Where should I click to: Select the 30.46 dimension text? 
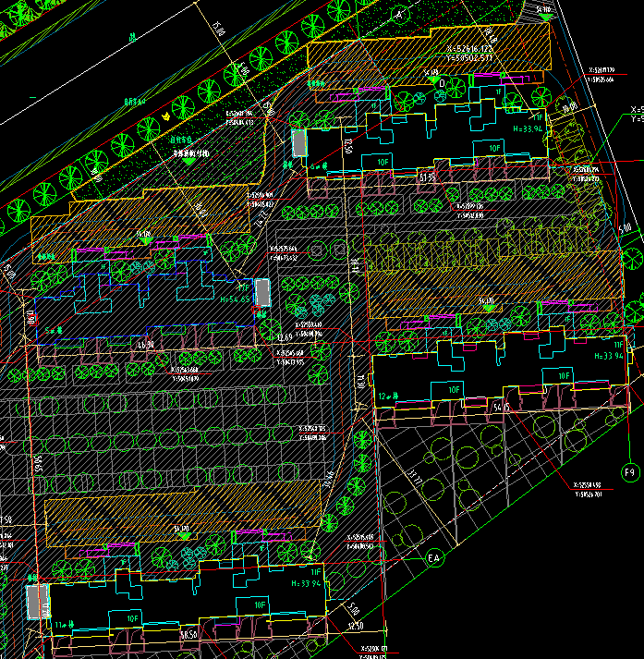coord(328,479)
